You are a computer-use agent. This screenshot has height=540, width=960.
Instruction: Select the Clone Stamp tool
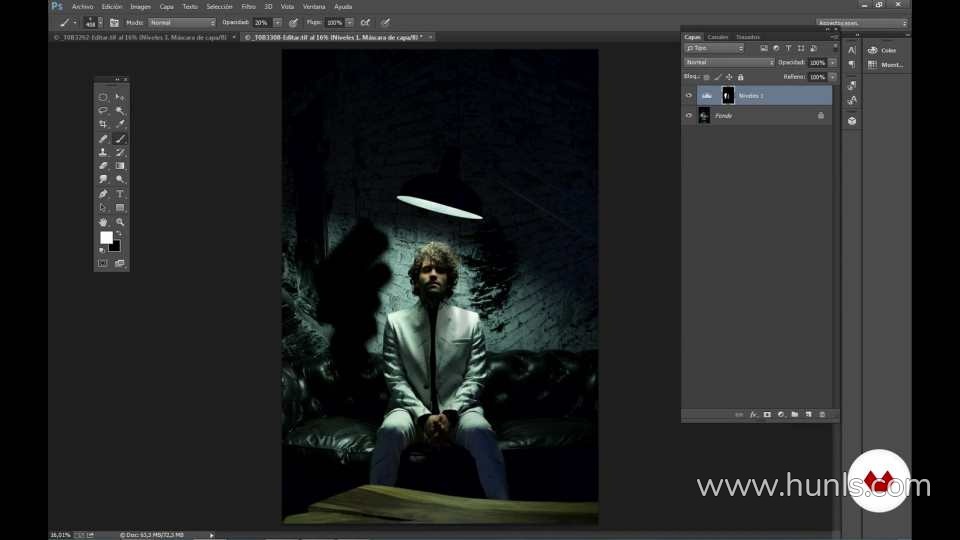pos(103,153)
